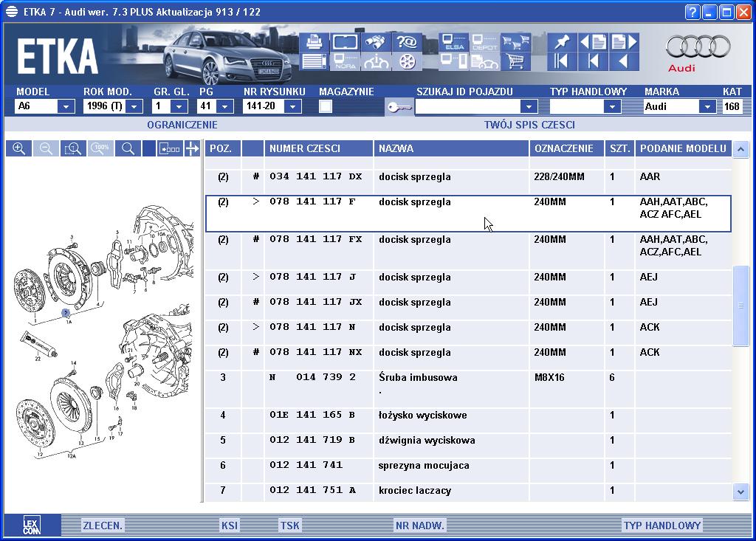This screenshot has height=541, width=756.
Task: Go to previous page document icon
Action: coord(593,42)
